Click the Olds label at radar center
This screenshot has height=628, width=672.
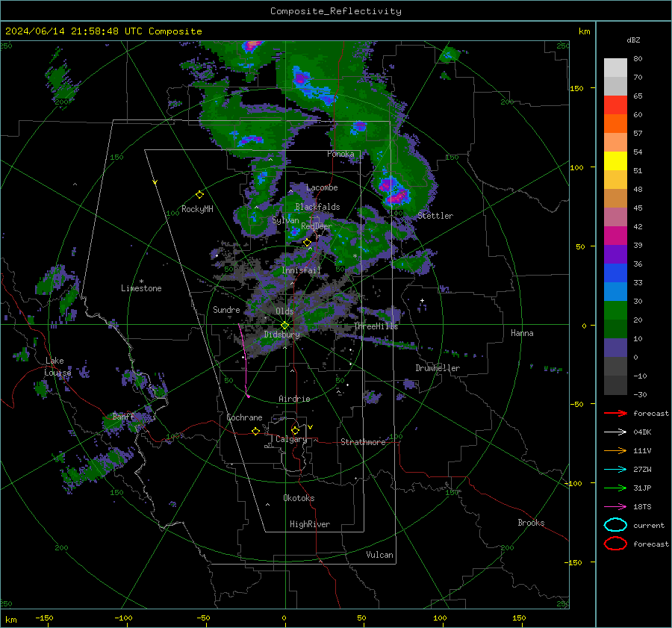(284, 311)
